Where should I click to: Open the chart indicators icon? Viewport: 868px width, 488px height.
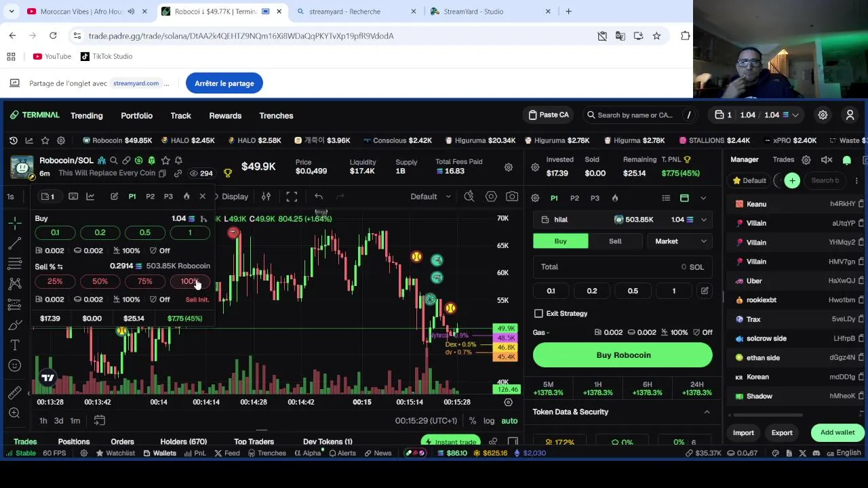[266, 197]
